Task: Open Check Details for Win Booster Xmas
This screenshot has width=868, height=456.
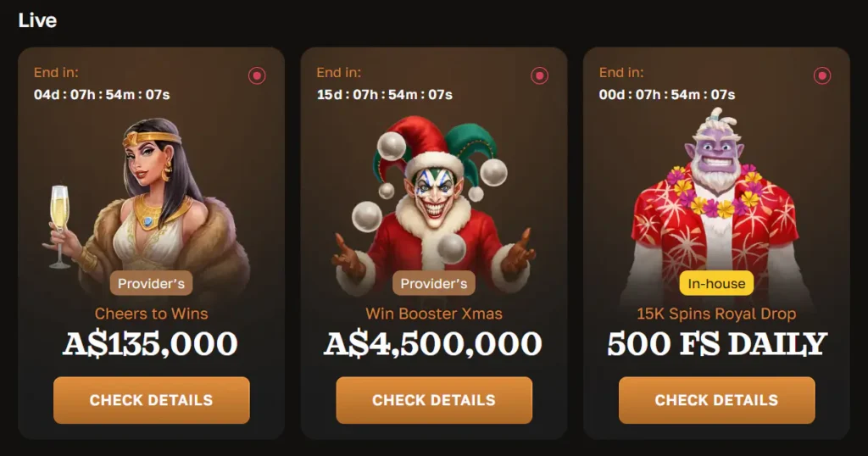Action: point(434,400)
